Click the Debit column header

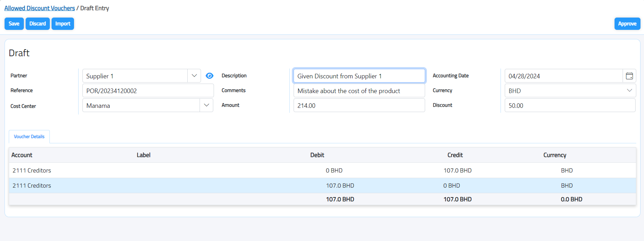[x=317, y=155]
